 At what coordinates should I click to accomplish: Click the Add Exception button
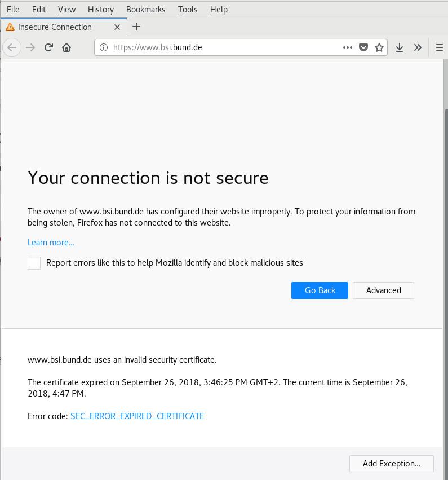pos(391,464)
